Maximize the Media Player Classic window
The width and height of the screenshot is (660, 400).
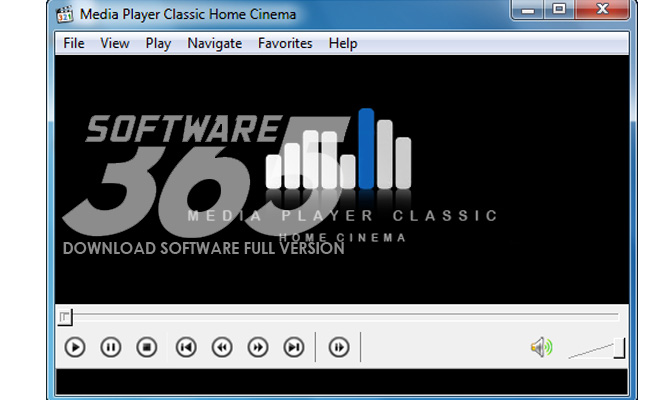[x=559, y=9]
